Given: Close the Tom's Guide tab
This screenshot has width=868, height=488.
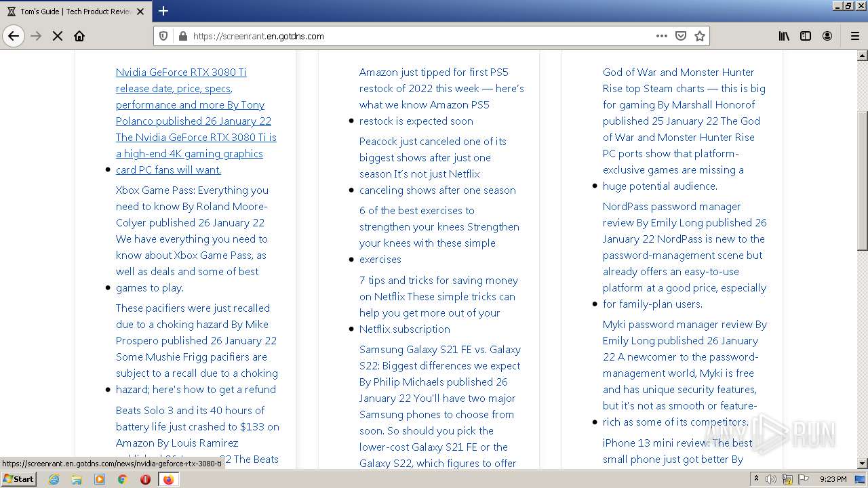Looking at the screenshot, I should coord(140,12).
